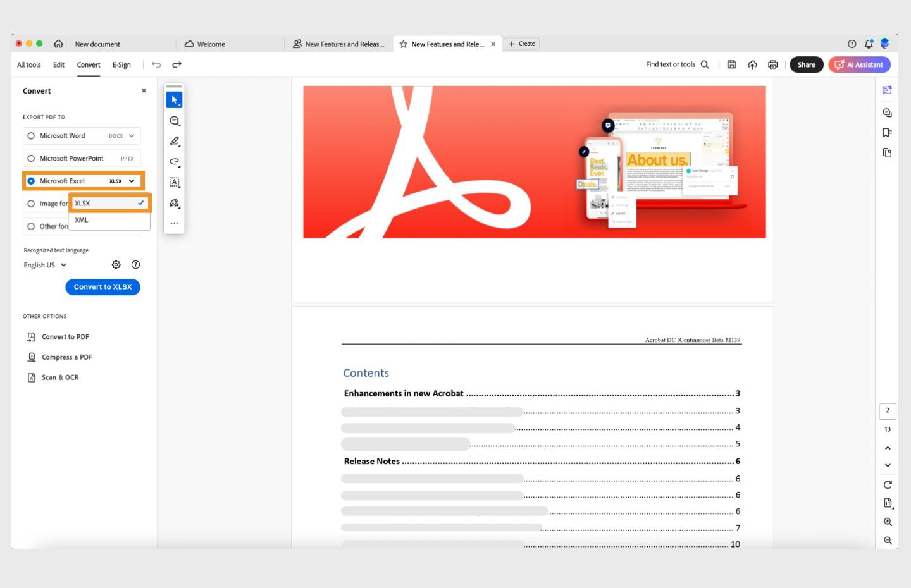
Task: Click the Scan & OCR option
Action: tap(60, 377)
